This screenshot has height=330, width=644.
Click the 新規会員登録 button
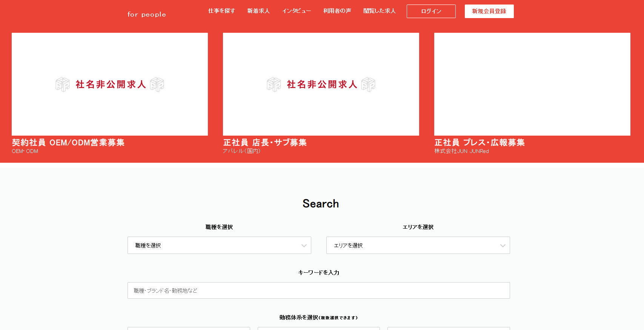click(489, 11)
